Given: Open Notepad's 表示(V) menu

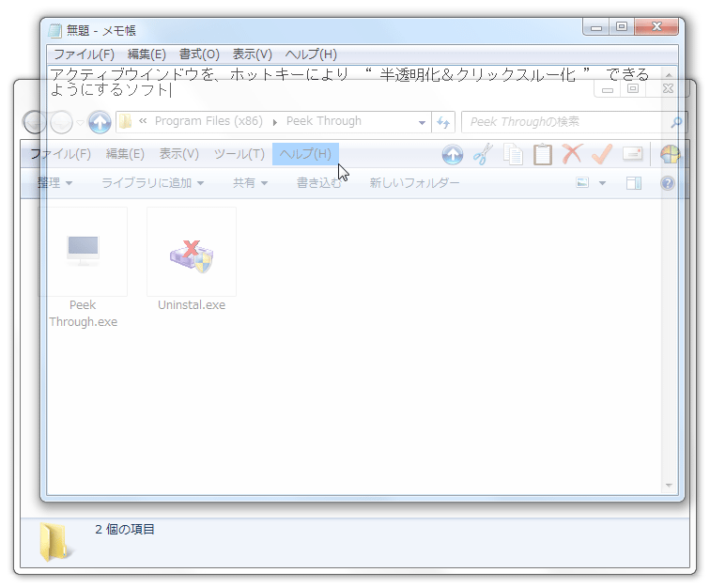Looking at the screenshot, I should point(253,54).
